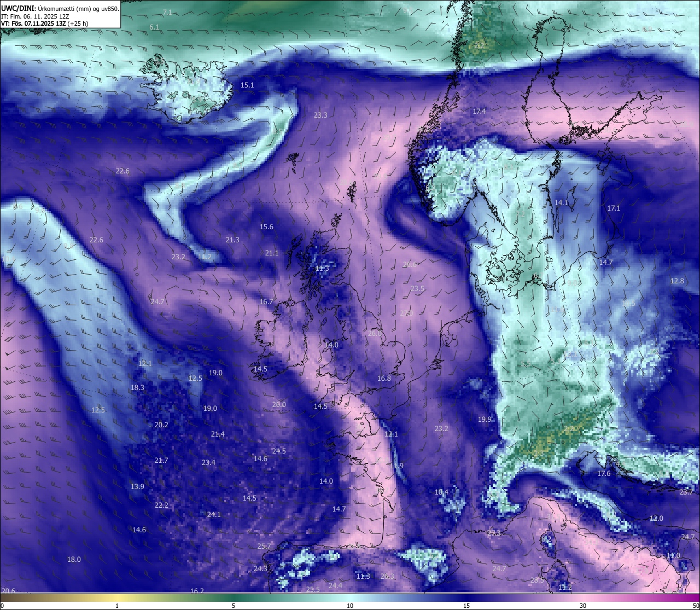
Task: Click the map value 21.7
Action: [x=161, y=460]
